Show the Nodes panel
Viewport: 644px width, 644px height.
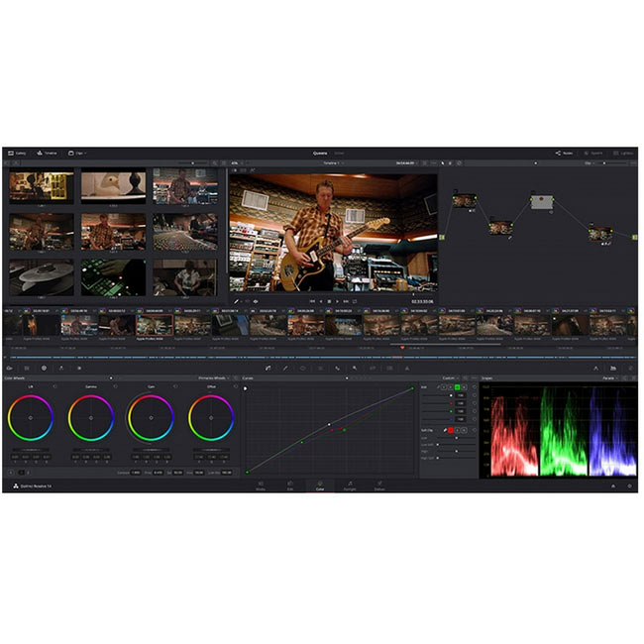coord(564,154)
